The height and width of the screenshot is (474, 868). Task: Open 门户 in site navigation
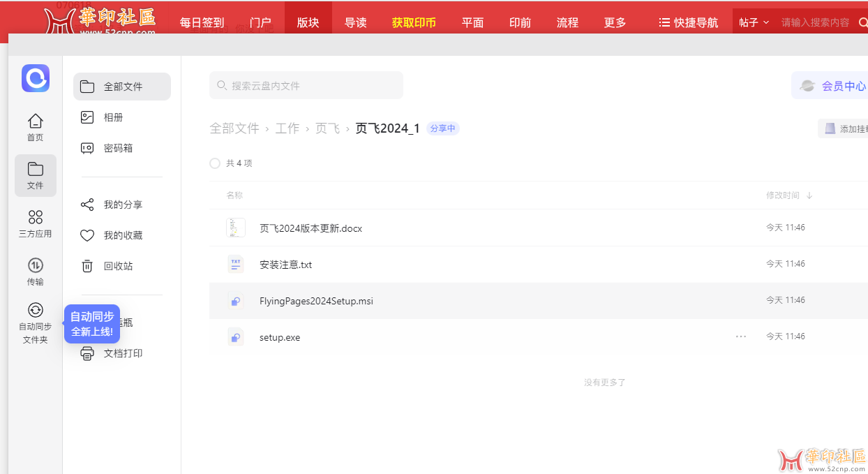click(x=260, y=22)
